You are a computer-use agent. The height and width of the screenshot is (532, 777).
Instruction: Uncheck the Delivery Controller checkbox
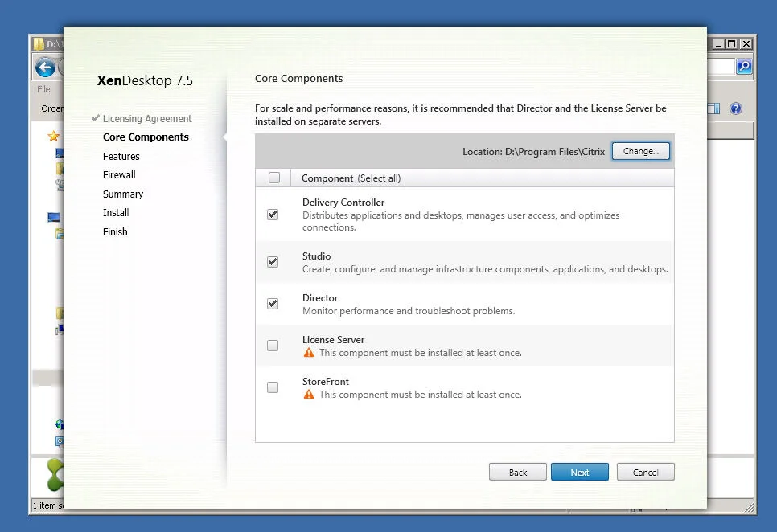pyautogui.click(x=273, y=215)
